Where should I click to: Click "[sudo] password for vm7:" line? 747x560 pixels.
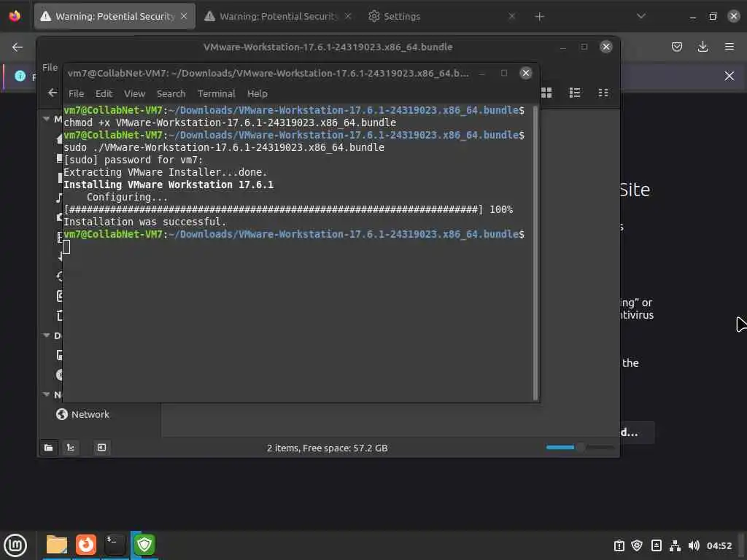coord(133,160)
